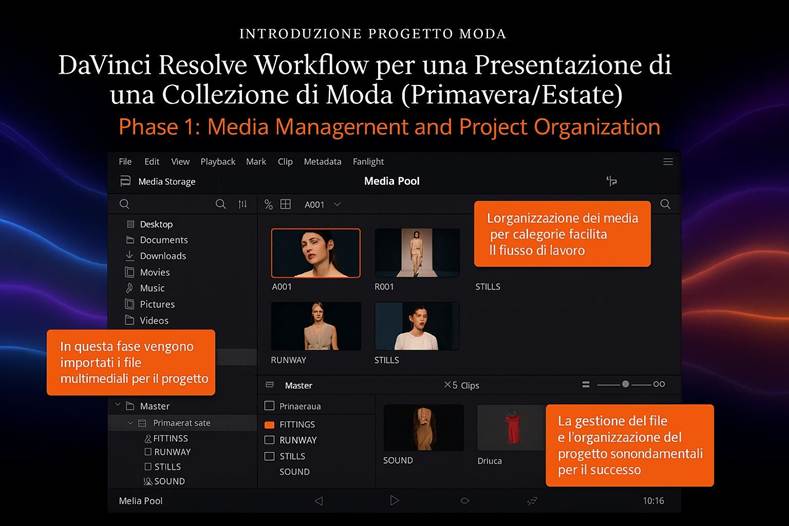Select the A001 clip thumbnail
The height and width of the screenshot is (526, 789).
click(x=315, y=253)
